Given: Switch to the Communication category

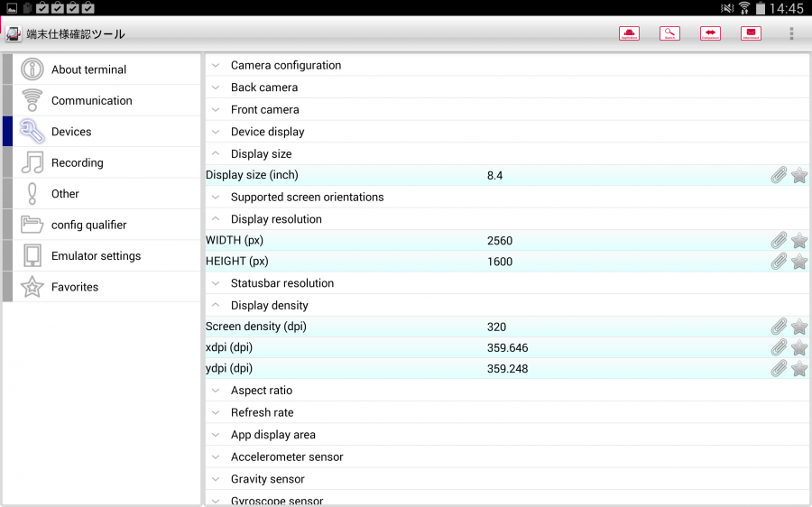Looking at the screenshot, I should 91,100.
